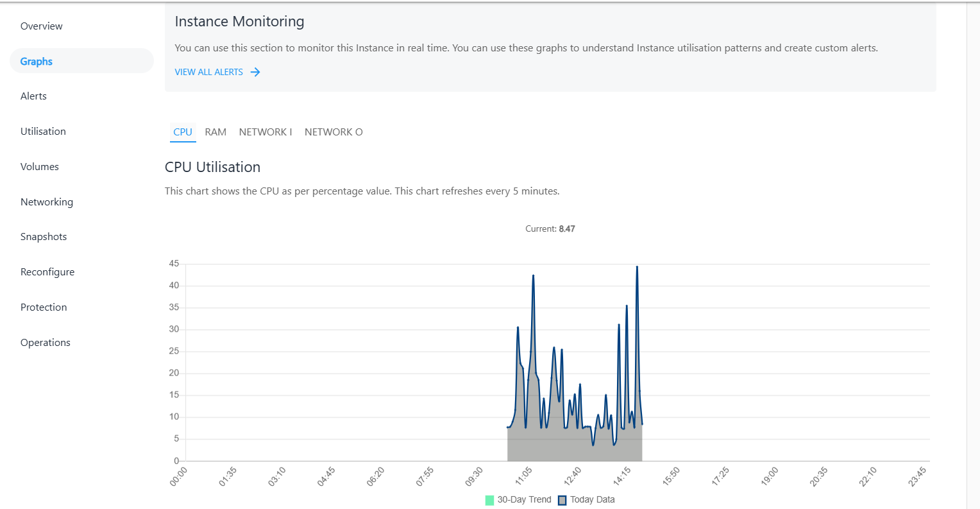This screenshot has width=980, height=509.
Task: Select the green 30-Day Trend legend swatch
Action: [488, 499]
